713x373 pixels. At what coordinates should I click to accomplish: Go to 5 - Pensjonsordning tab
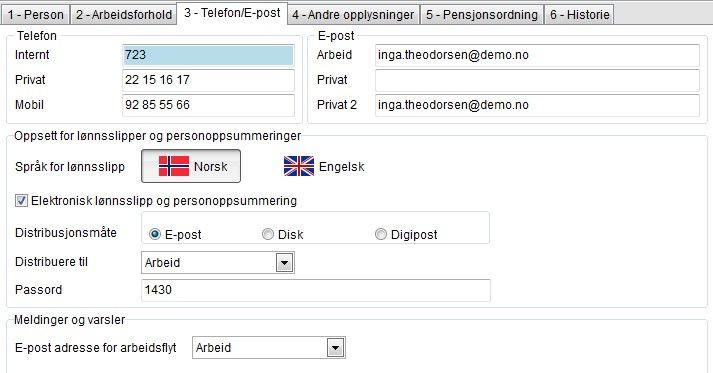pyautogui.click(x=482, y=15)
